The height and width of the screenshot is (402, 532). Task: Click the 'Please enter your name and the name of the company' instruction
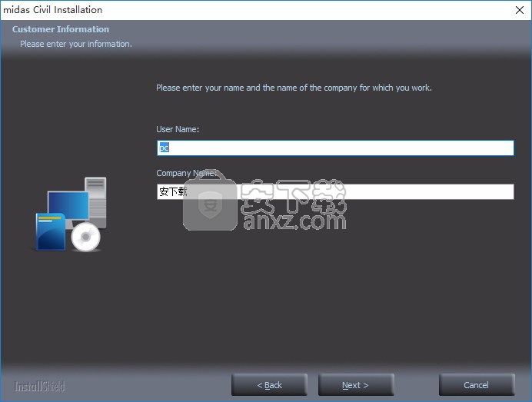coord(294,88)
